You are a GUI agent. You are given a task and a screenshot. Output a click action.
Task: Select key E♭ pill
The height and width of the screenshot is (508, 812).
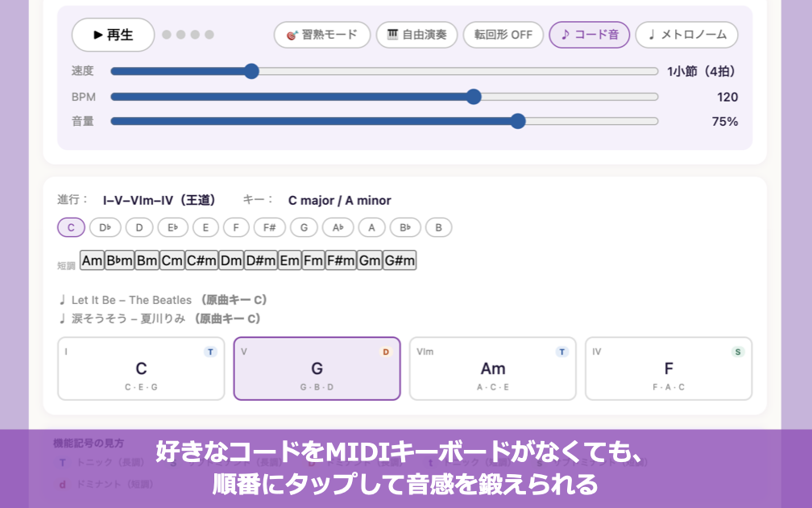point(173,227)
